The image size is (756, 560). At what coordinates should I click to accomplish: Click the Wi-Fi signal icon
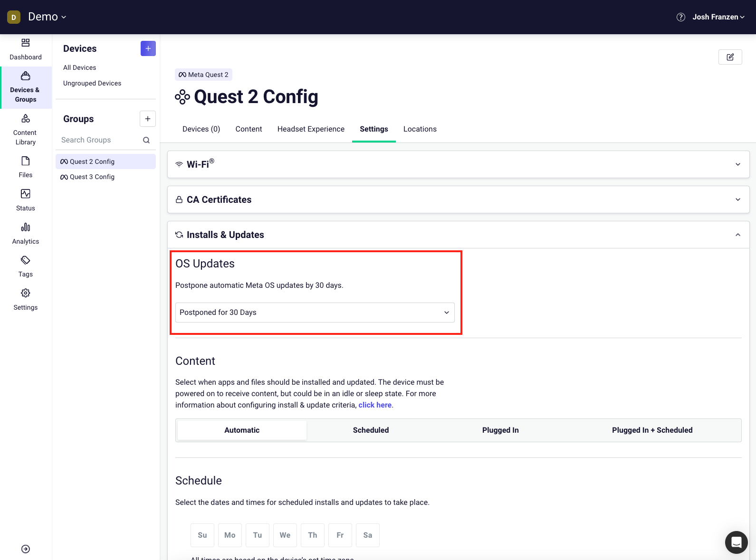[179, 164]
